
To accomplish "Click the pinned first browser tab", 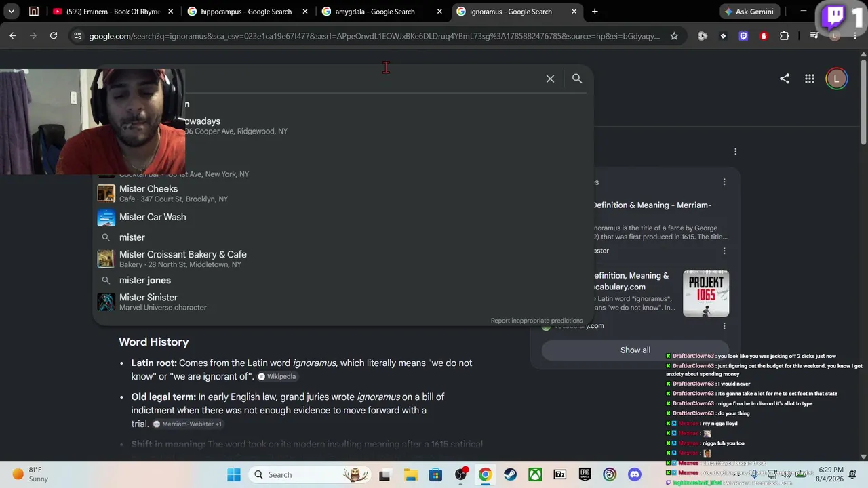I will click(x=34, y=12).
